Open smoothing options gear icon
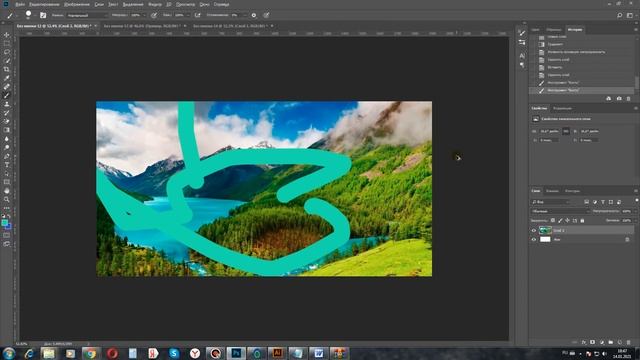Viewport: 640px width, 360px height. tap(254, 15)
